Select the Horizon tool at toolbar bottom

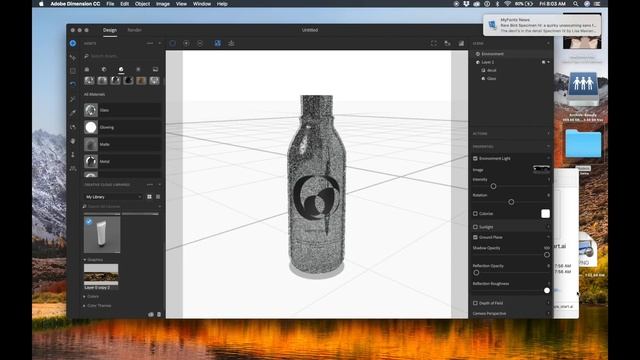point(73,168)
